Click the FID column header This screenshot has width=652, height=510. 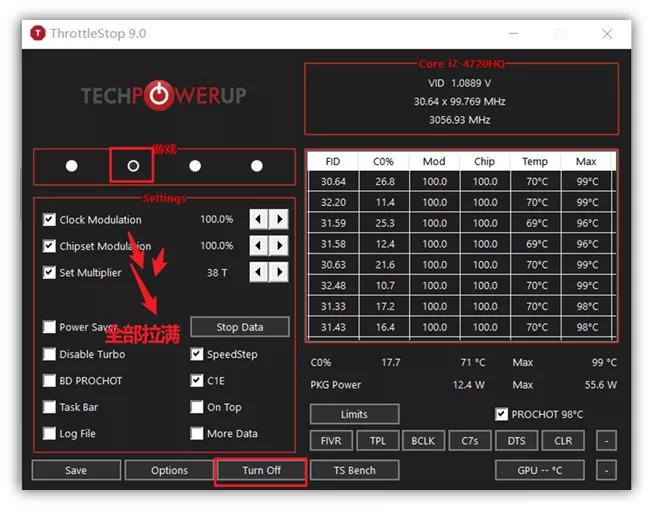(x=333, y=161)
